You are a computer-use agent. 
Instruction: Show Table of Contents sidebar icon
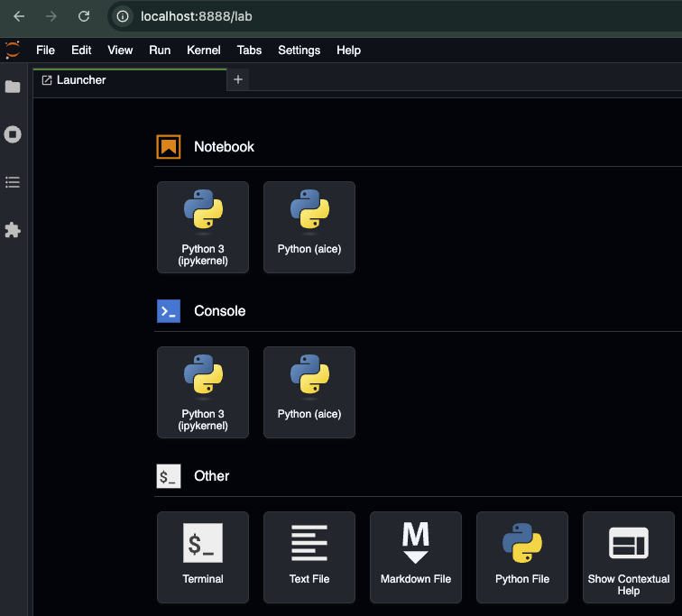point(13,182)
